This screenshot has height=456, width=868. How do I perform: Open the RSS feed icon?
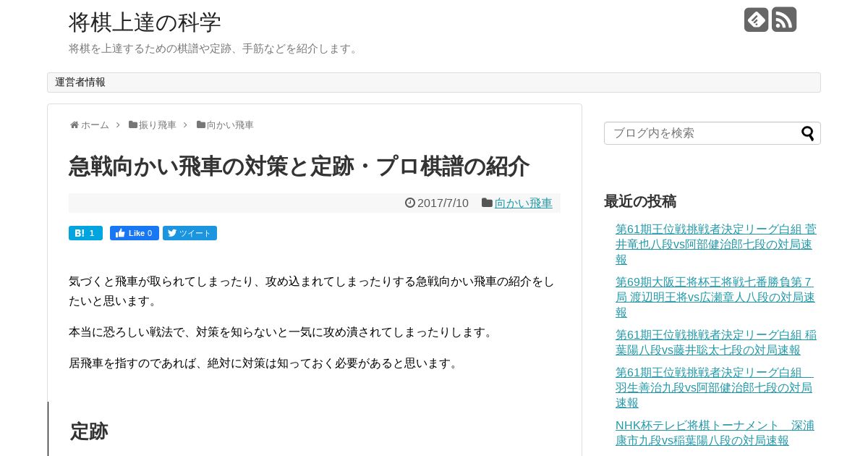[x=784, y=20]
